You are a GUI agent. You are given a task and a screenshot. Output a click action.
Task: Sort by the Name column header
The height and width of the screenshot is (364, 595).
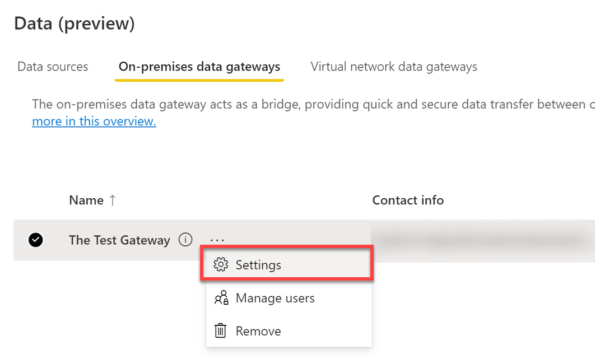pos(86,200)
